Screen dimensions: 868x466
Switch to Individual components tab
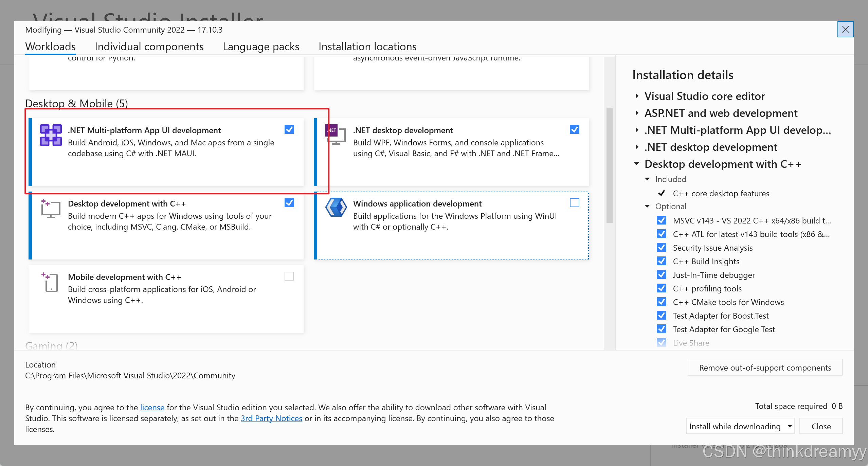click(149, 47)
